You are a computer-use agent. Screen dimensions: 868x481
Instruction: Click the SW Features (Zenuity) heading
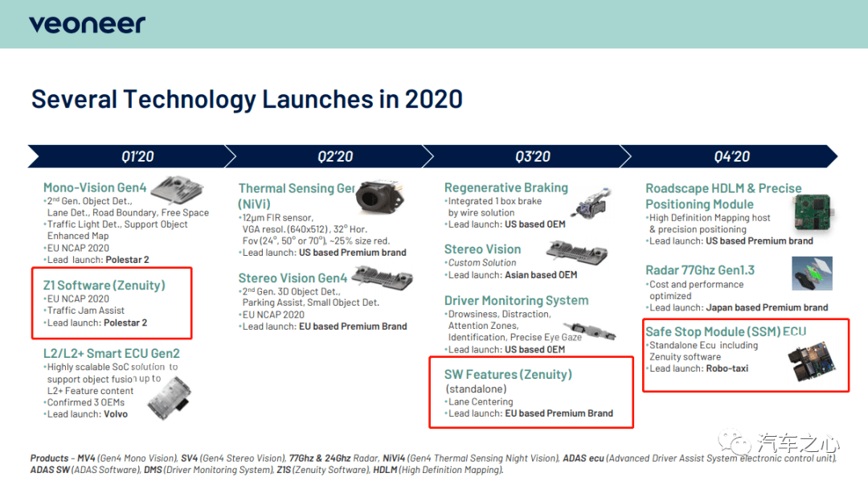click(508, 374)
